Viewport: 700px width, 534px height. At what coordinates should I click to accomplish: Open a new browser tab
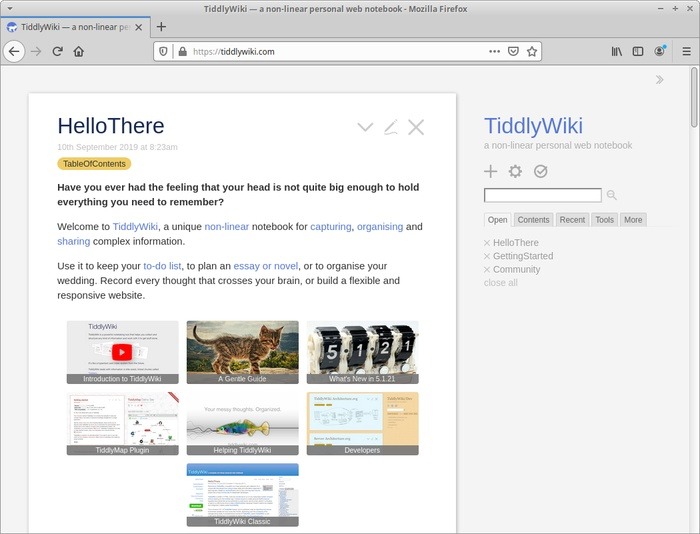click(161, 27)
